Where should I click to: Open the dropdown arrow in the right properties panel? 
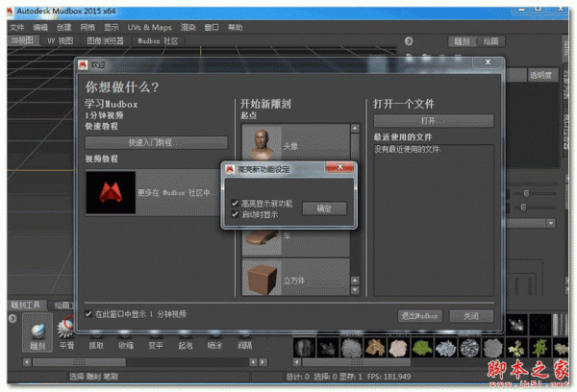550,223
